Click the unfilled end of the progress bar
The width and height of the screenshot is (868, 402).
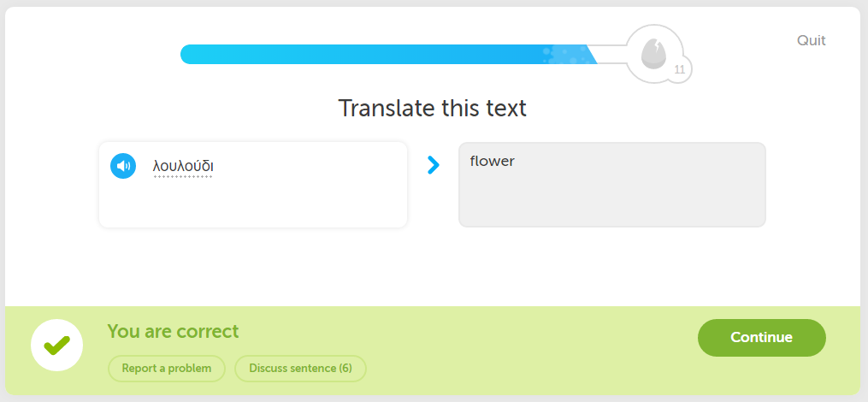point(611,54)
